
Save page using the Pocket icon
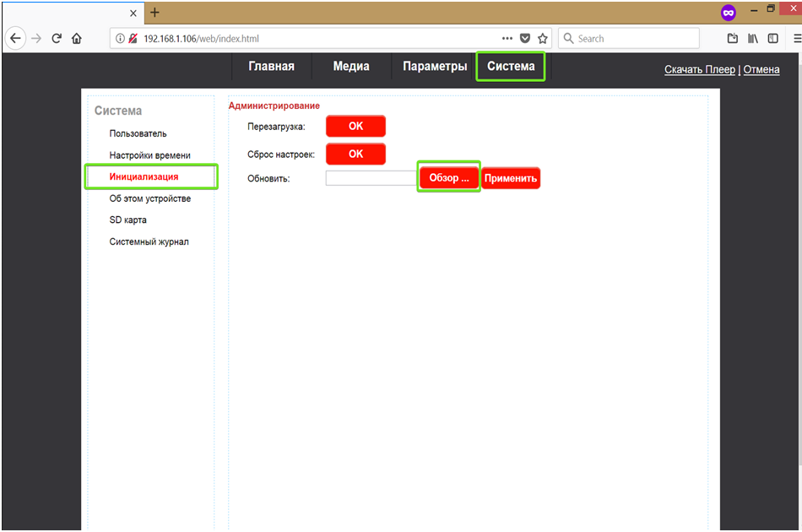pyautogui.click(x=525, y=38)
